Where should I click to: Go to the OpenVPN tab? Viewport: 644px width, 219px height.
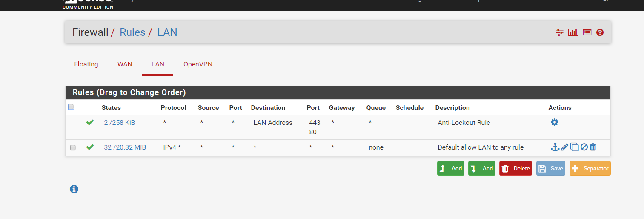pos(198,64)
